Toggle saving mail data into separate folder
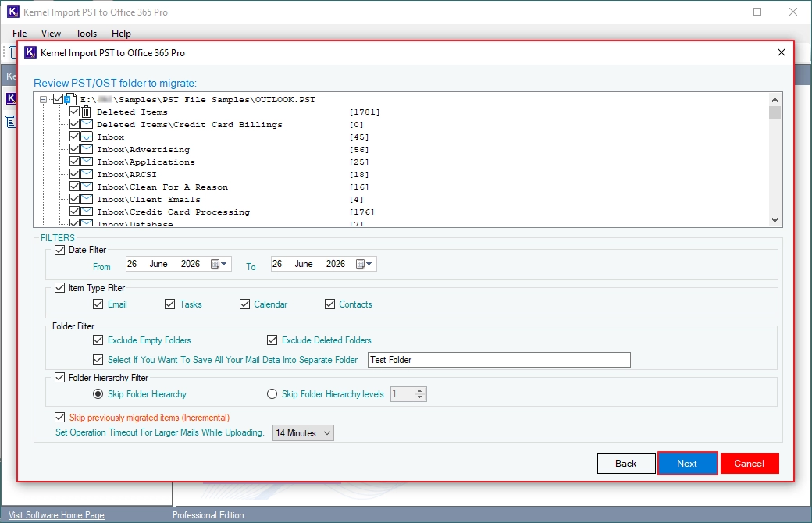Screen dimensions: 812x523 point(98,359)
